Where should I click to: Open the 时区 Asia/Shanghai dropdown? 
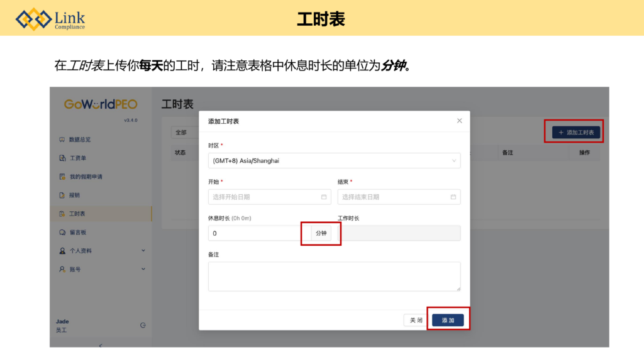click(334, 161)
